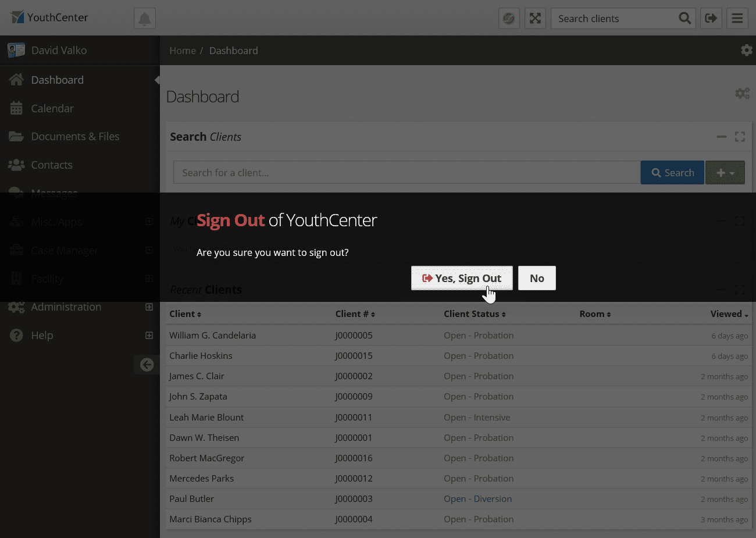Click the notification bell icon

[144, 18]
